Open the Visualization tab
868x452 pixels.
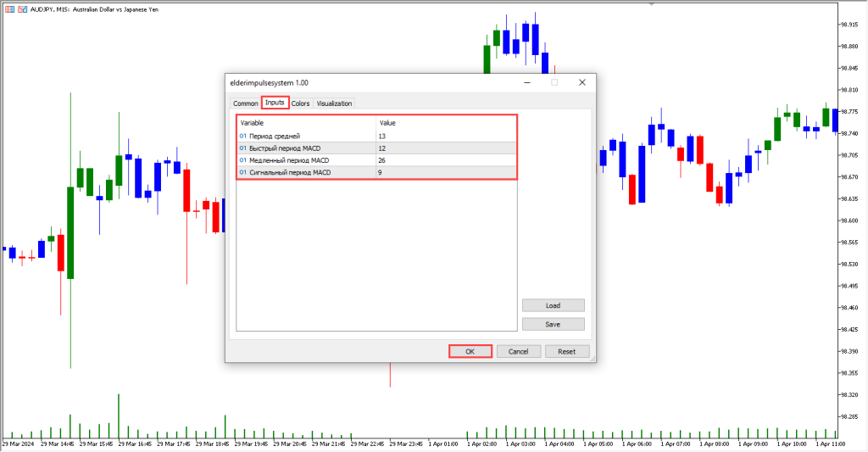point(334,103)
